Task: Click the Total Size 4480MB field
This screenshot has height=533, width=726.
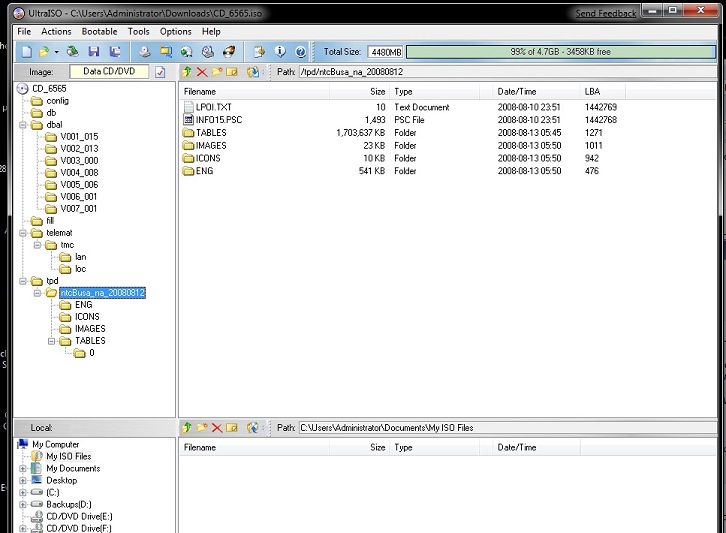Action: 386,52
